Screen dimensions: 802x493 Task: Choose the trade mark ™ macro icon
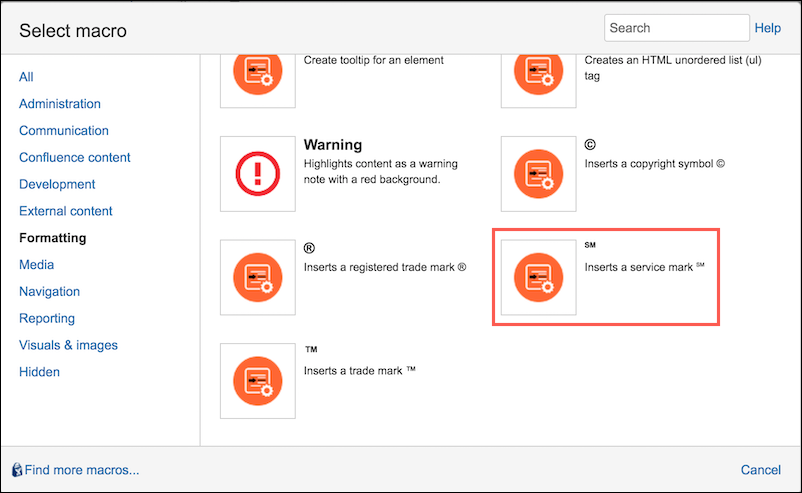258,381
